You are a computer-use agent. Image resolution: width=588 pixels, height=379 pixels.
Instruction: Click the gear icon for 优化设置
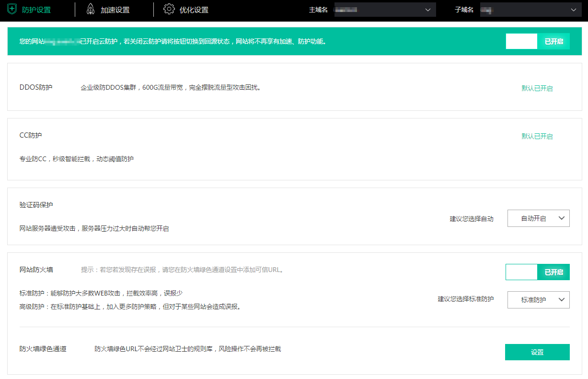coord(169,10)
